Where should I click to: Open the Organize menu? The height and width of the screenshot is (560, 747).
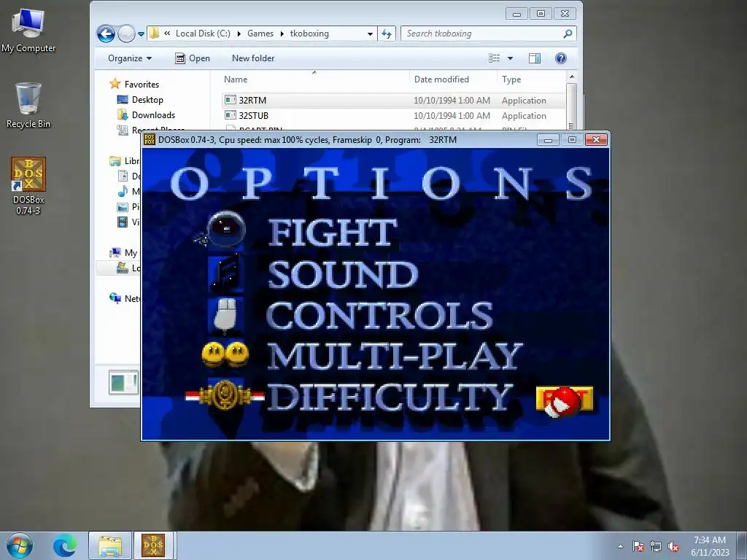(x=130, y=58)
